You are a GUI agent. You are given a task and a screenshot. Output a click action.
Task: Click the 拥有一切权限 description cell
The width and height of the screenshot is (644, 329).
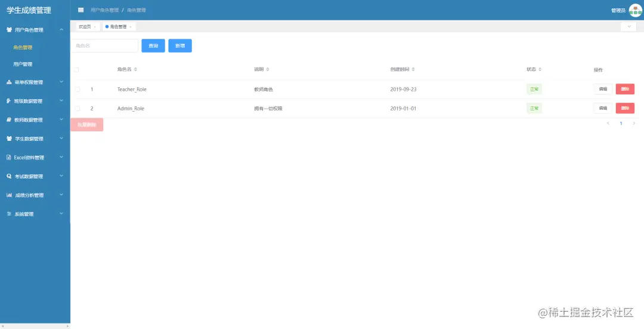click(268, 109)
